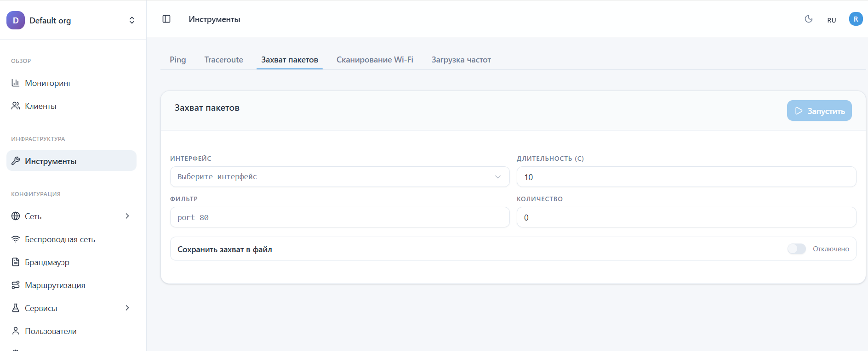Screen dimensions: 868x351
Task: Focus the Фильтр input field
Action: point(339,217)
